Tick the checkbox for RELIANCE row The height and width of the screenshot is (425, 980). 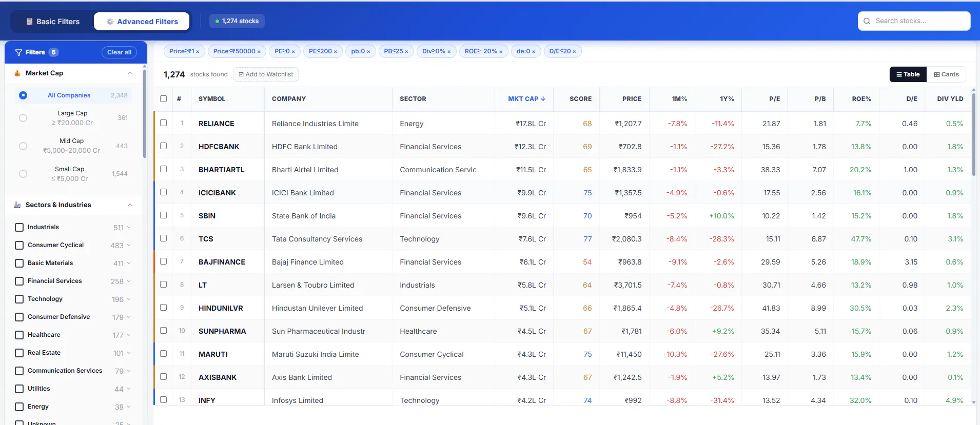(163, 123)
